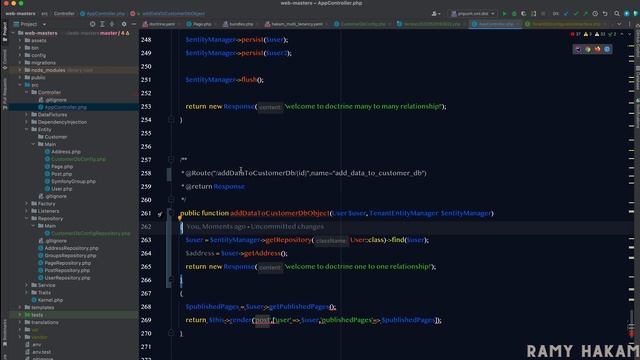Open file in Safari browser icon
Viewport: 640px width, 360px height.
click(x=607, y=49)
